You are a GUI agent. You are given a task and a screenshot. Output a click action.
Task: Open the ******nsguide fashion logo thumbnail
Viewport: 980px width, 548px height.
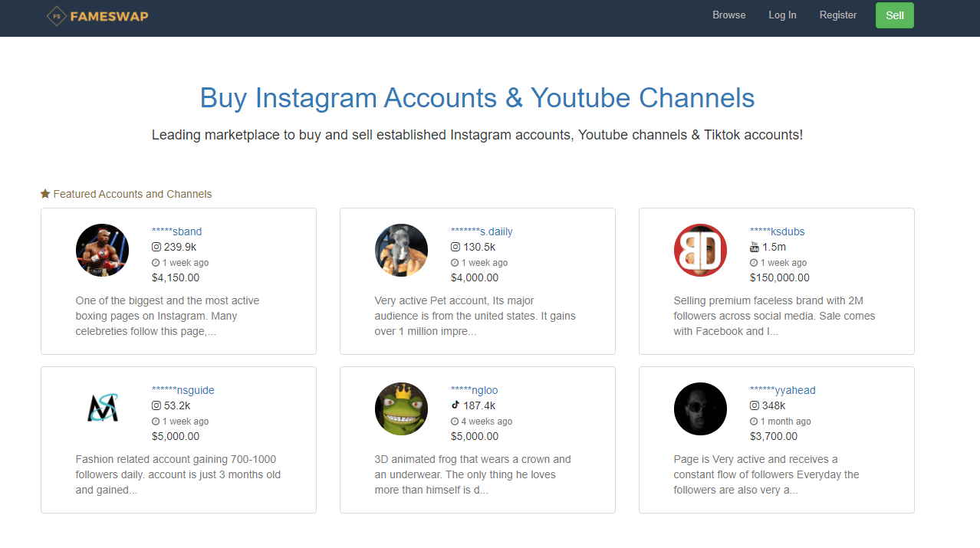[102, 409]
